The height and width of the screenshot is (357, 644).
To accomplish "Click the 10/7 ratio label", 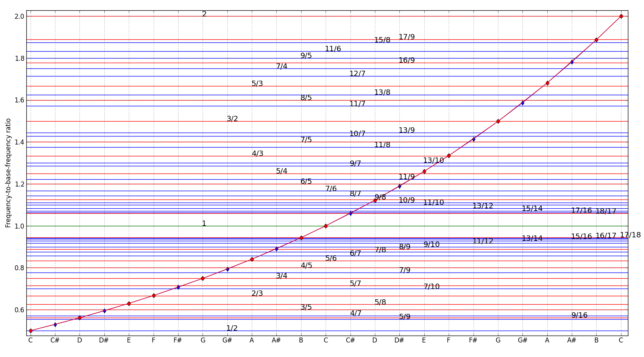I will point(357,134).
